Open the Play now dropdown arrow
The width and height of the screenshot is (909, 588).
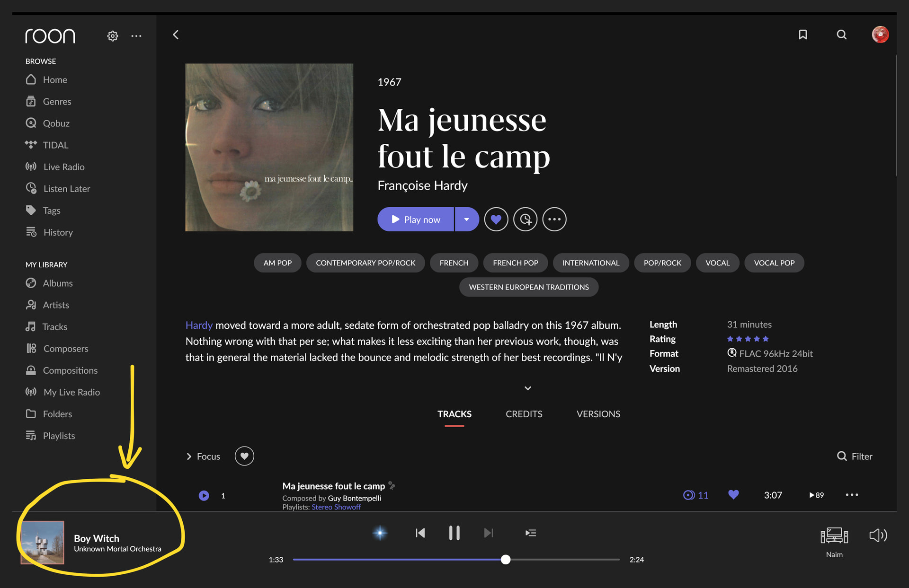tap(467, 219)
